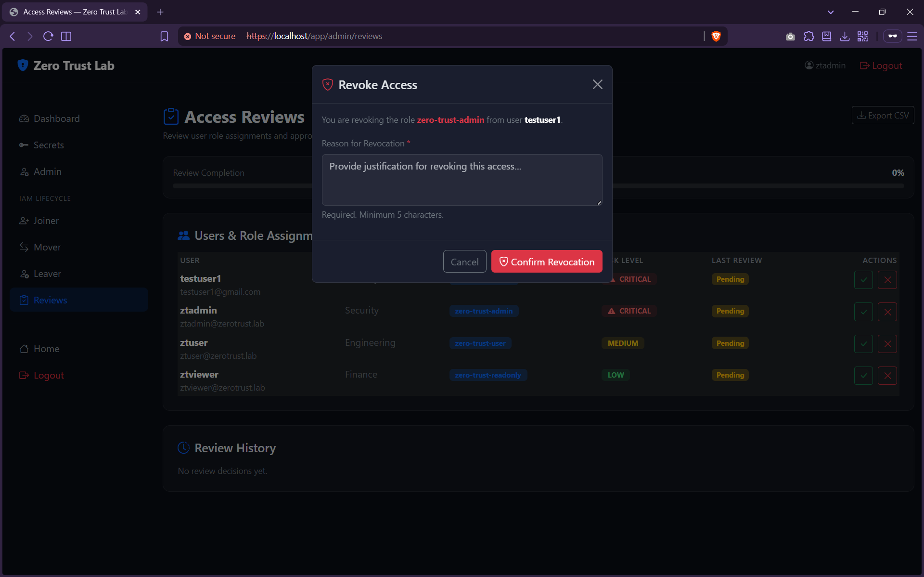Screen dimensions: 924x577
Task: Bookmark this page icon
Action: [164, 36]
